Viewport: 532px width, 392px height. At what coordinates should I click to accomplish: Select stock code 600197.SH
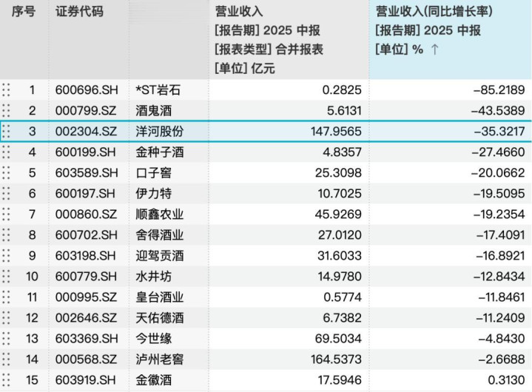pos(86,193)
